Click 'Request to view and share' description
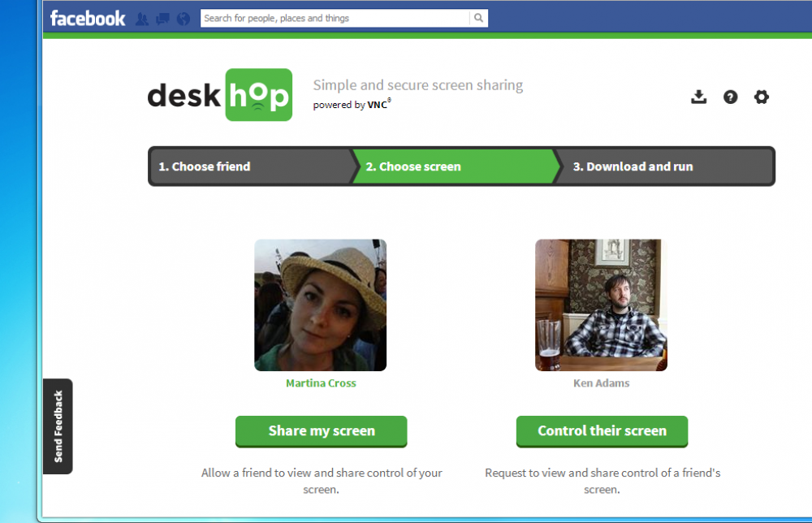Image resolution: width=812 pixels, height=523 pixels. click(603, 481)
